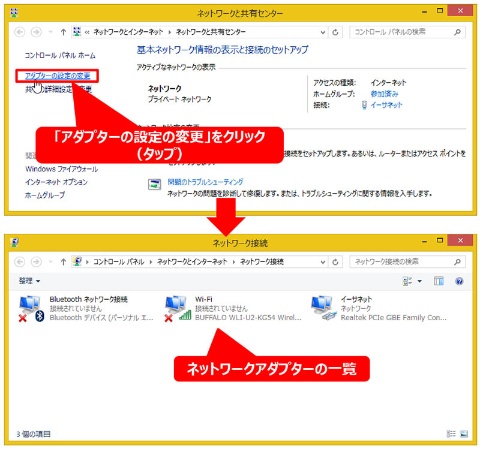
Task: Click address bar icon in ネットワーク接続 window
Action: 77,262
